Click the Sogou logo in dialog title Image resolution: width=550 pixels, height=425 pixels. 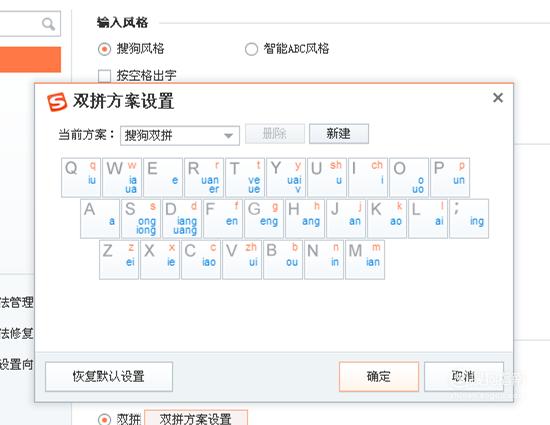[57, 102]
